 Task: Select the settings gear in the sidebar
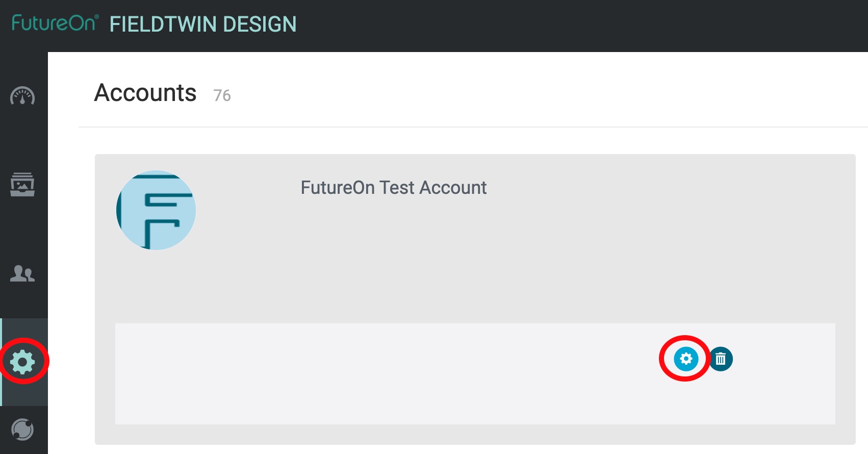(x=22, y=362)
